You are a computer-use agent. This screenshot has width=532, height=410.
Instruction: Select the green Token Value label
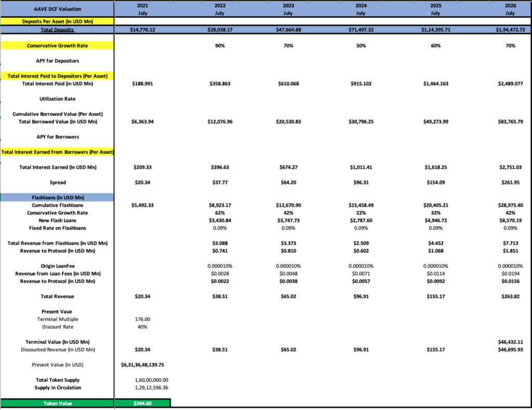[57, 403]
